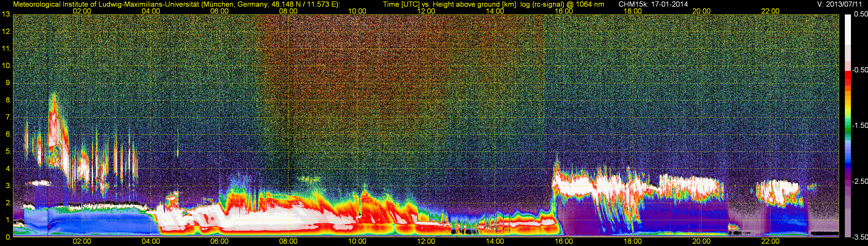
Task: Click the '22:00' label on the top time axis
Action: coord(770,11)
